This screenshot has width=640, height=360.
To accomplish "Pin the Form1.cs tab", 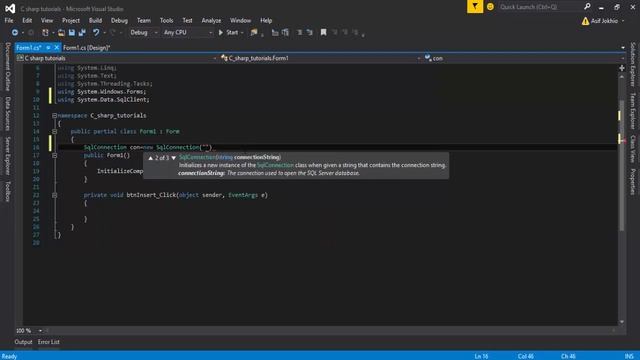I will [x=48, y=48].
